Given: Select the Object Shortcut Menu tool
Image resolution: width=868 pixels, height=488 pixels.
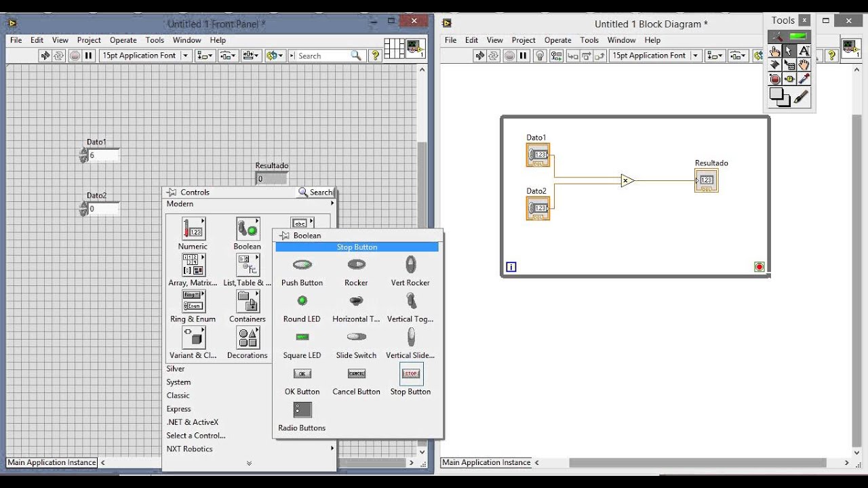Looking at the screenshot, I should pos(789,65).
